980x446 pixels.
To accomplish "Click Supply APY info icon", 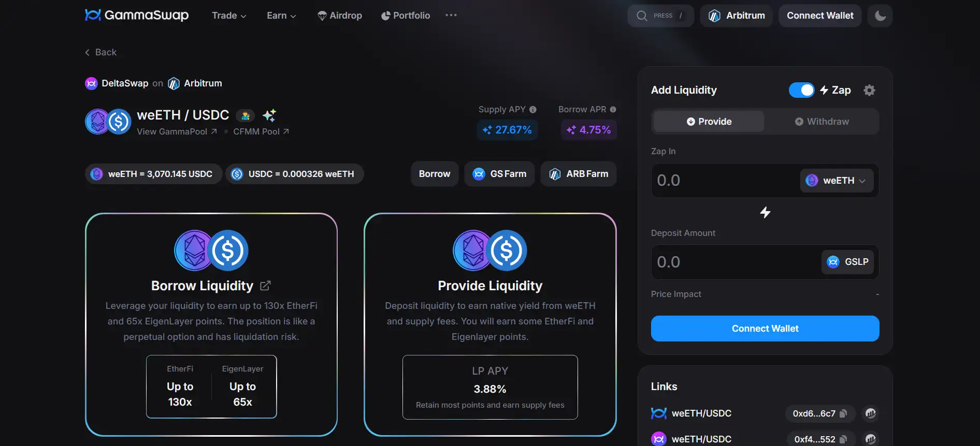I will (533, 110).
